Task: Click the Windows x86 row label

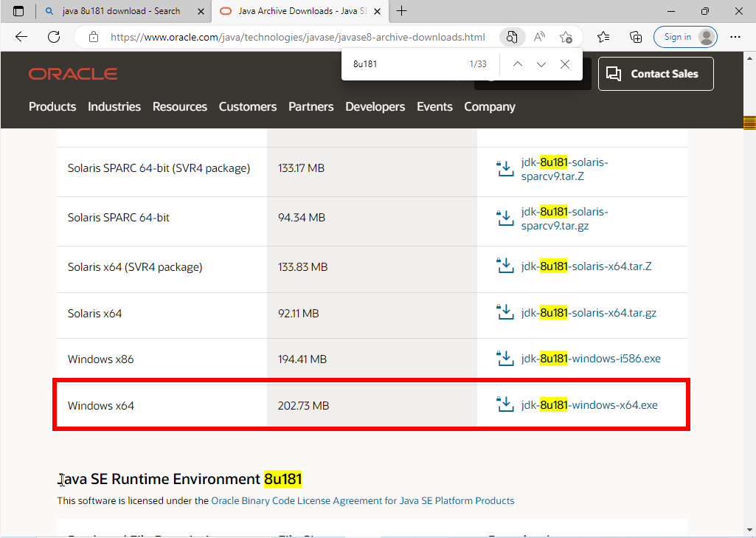Action: (x=101, y=359)
